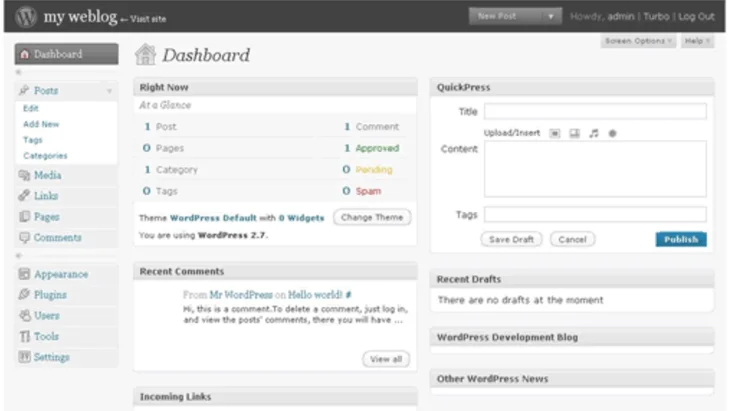
Task: Click the View all comments button
Action: point(386,359)
